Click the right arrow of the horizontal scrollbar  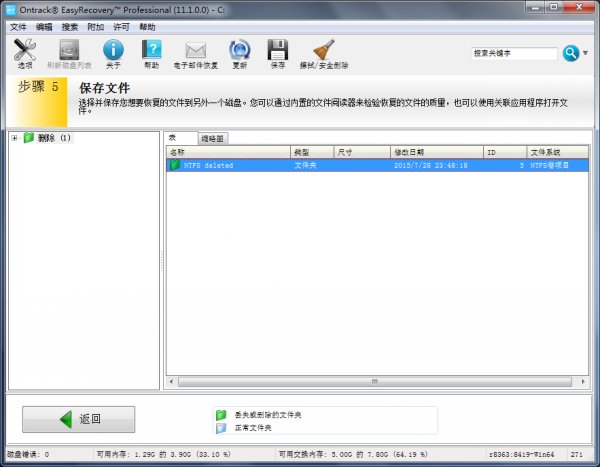pos(583,382)
